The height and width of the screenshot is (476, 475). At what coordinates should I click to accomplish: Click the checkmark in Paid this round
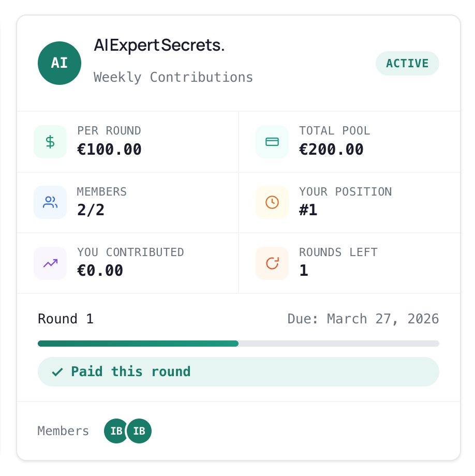(57, 372)
